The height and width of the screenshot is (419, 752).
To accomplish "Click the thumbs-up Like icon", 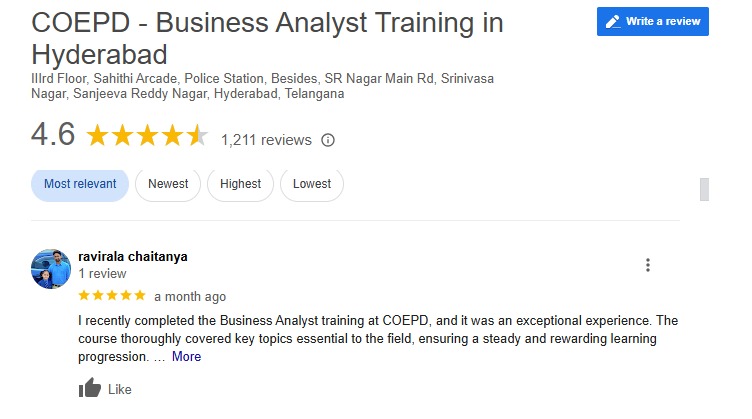I will tap(89, 389).
